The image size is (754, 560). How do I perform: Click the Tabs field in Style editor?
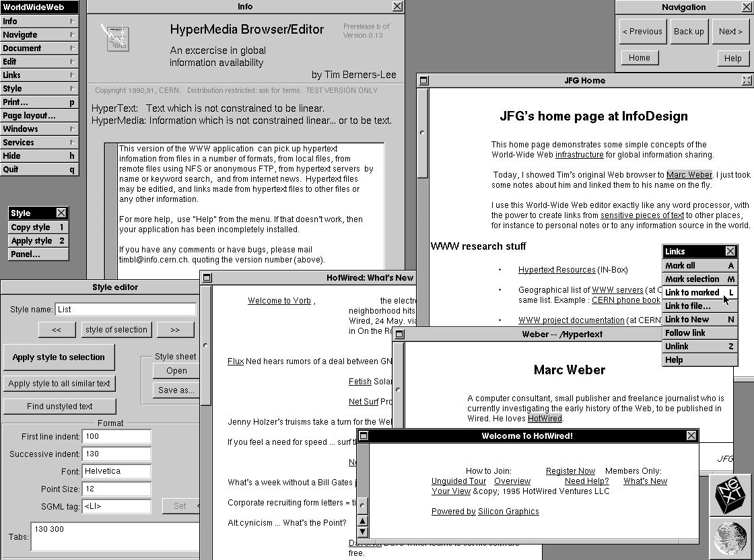115,536
